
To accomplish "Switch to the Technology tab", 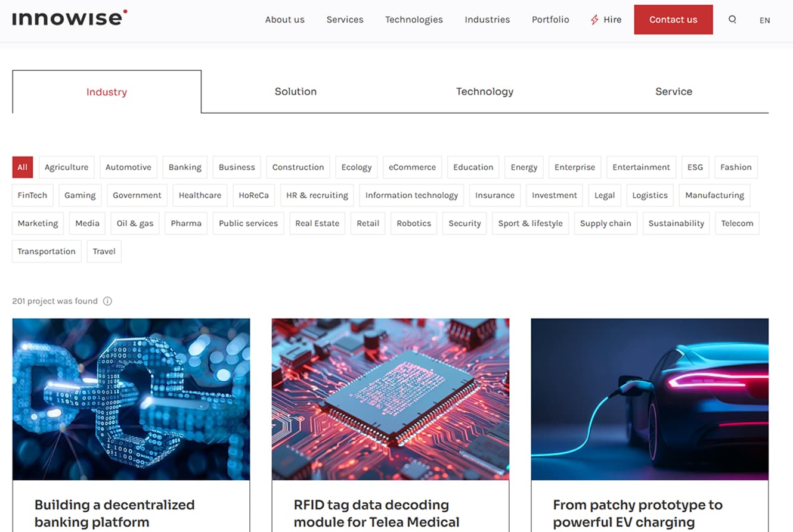I will [x=484, y=92].
